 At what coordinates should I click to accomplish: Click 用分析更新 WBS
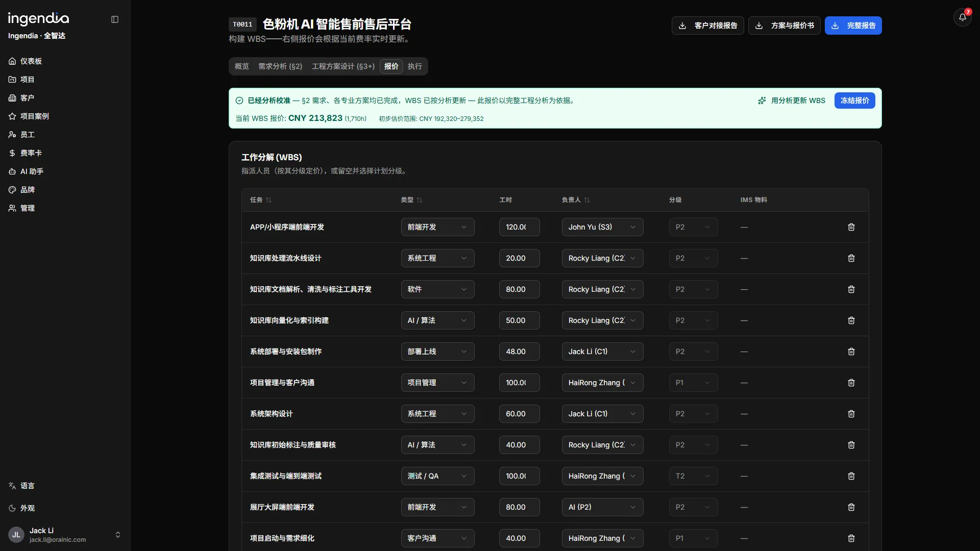click(x=792, y=101)
